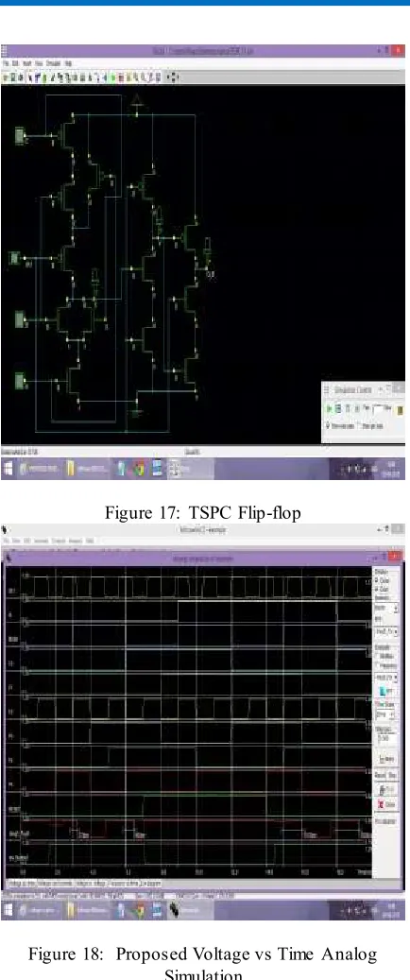Switch to 'Voltage and currents' tab
The image size is (410, 980).
55,883
